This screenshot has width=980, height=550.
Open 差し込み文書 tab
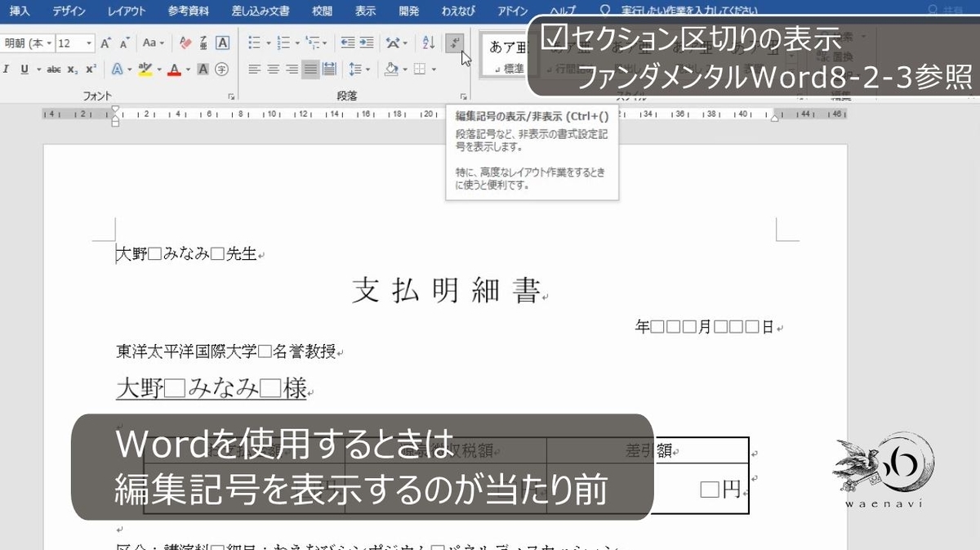pos(260,11)
